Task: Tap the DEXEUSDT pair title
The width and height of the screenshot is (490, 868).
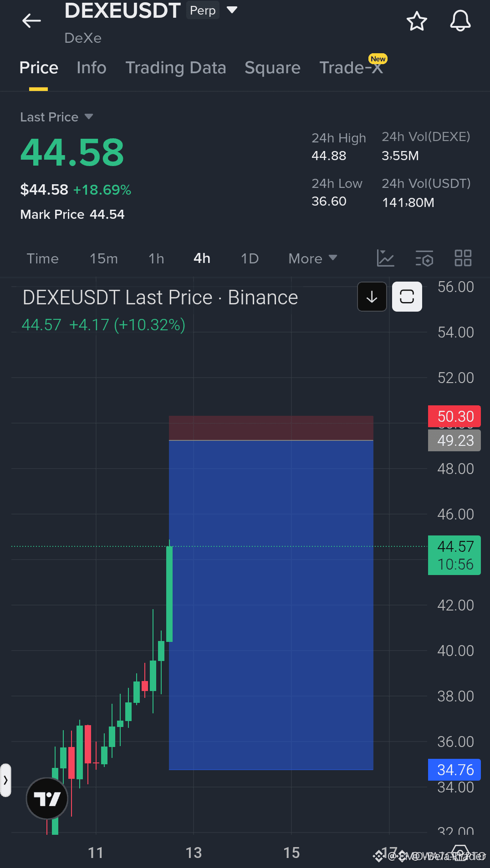Action: [x=122, y=10]
